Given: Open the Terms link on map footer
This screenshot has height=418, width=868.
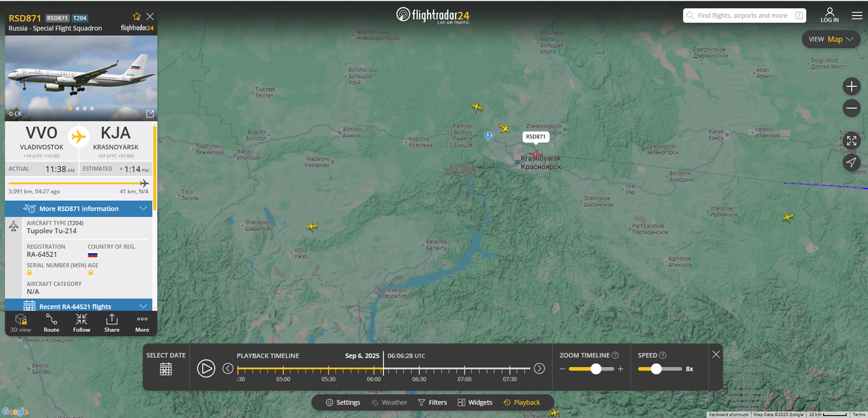Looking at the screenshot, I should point(859,415).
